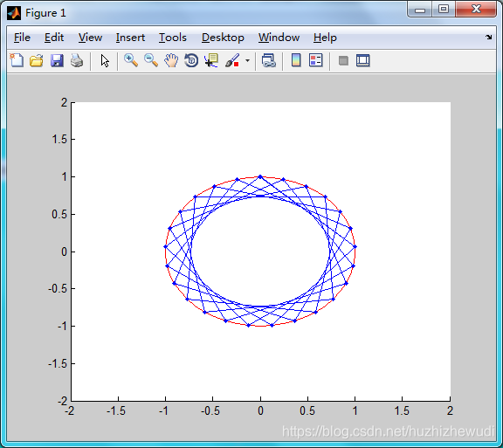Select the Pan hand tool
The height and width of the screenshot is (448, 503).
point(171,60)
